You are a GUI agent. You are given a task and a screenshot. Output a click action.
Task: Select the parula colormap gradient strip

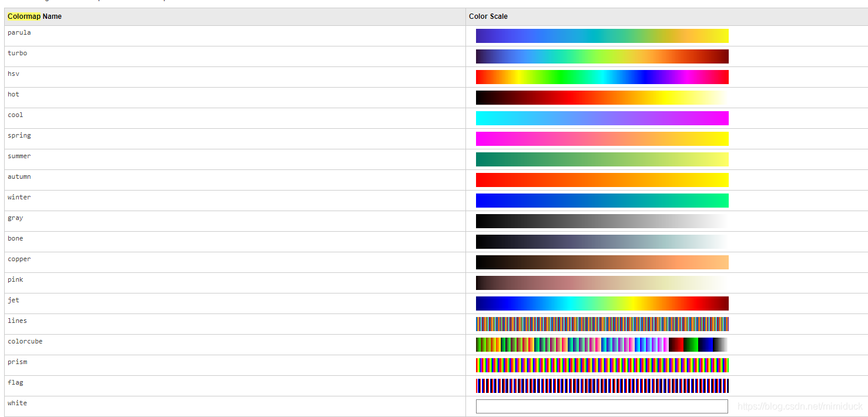602,35
